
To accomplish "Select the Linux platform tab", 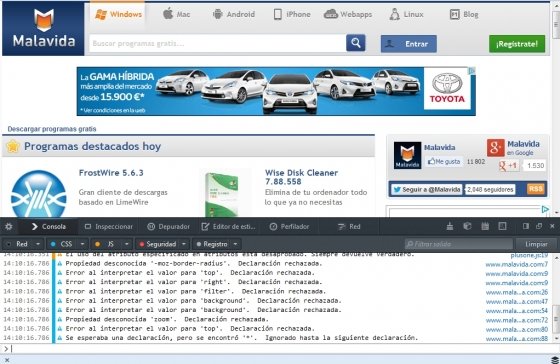I will (x=406, y=14).
